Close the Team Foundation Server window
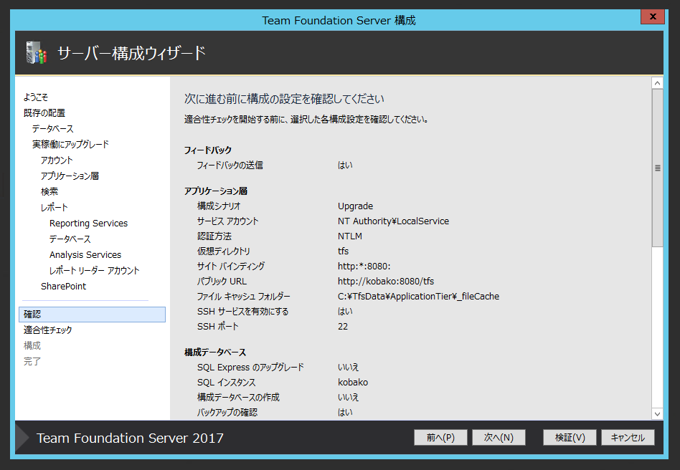Screen dimensions: 680x470 pyautogui.click(x=652, y=16)
